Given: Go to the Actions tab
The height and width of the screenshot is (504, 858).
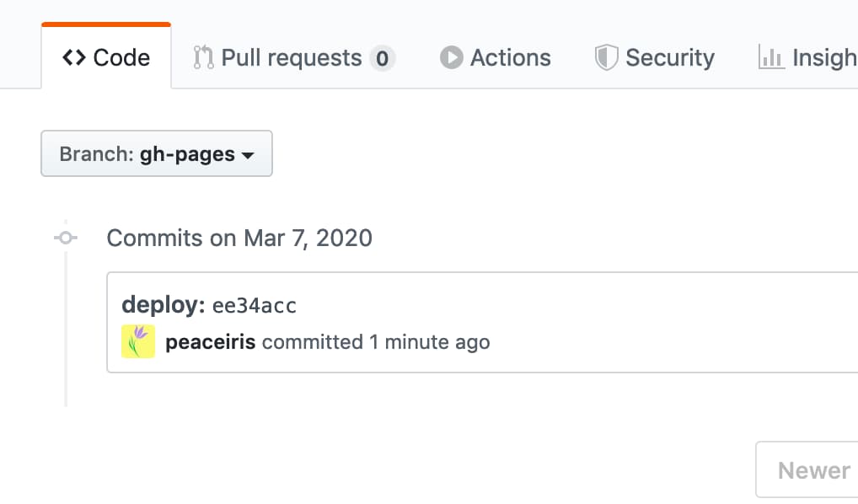Looking at the screenshot, I should point(510,57).
